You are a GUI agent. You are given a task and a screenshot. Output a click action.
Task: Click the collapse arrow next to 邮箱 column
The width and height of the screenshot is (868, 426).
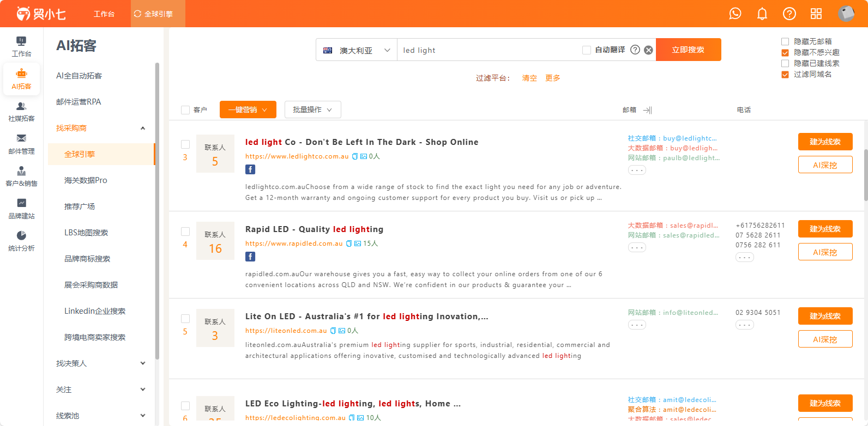pos(647,110)
